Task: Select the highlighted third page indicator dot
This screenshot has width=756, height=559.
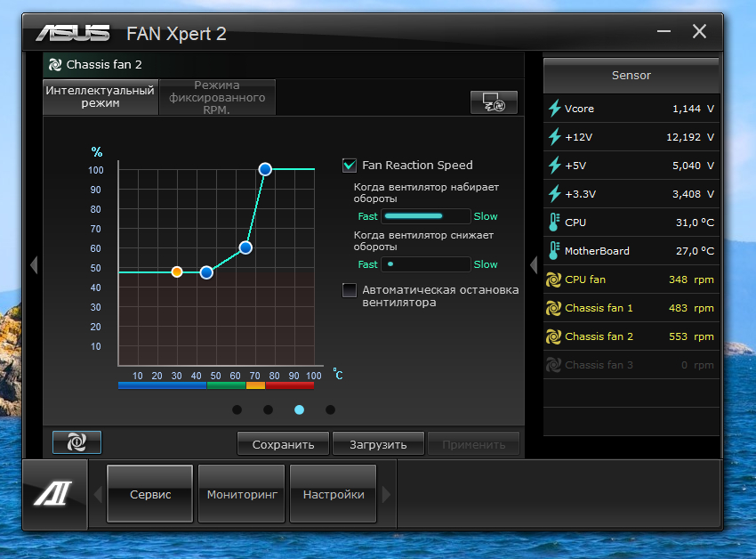Action: [300, 409]
